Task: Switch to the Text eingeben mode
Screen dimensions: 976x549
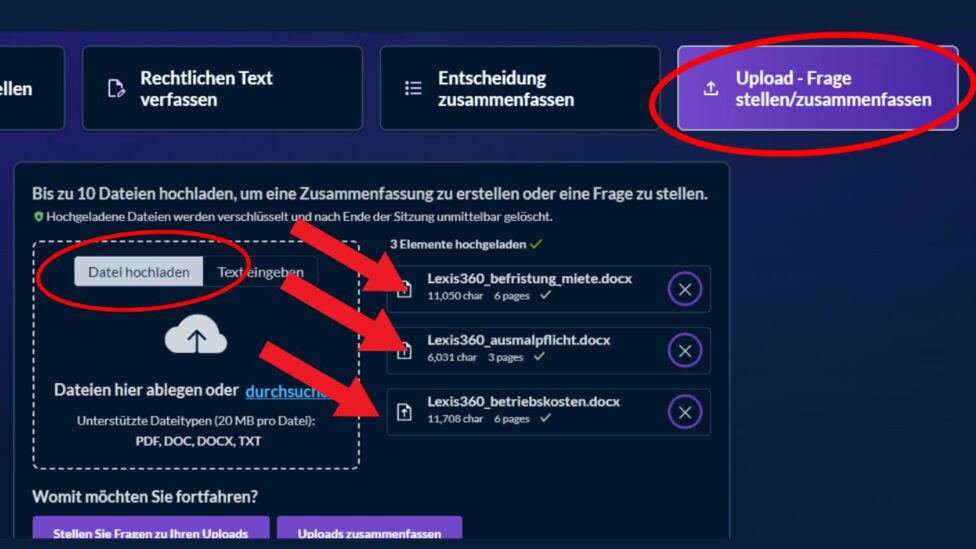Action: (x=260, y=272)
